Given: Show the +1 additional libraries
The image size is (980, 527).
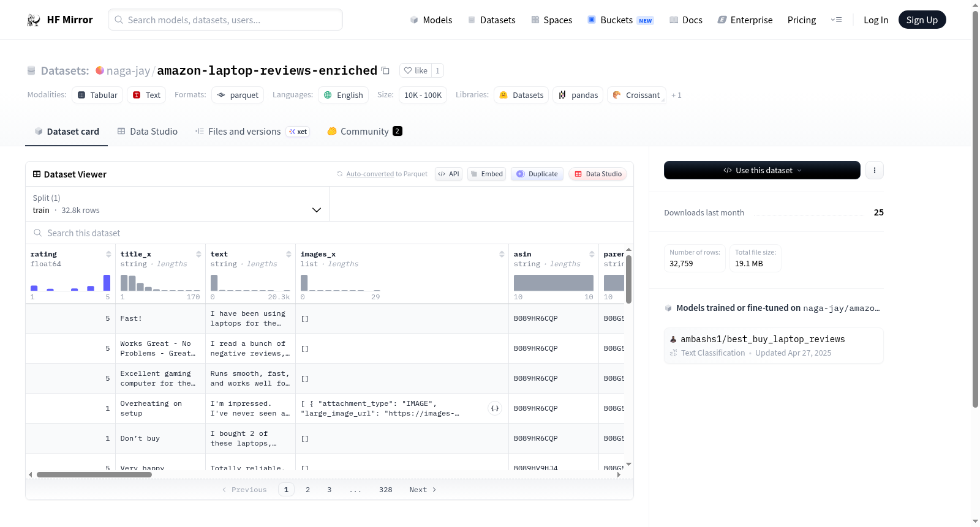Looking at the screenshot, I should coord(676,95).
